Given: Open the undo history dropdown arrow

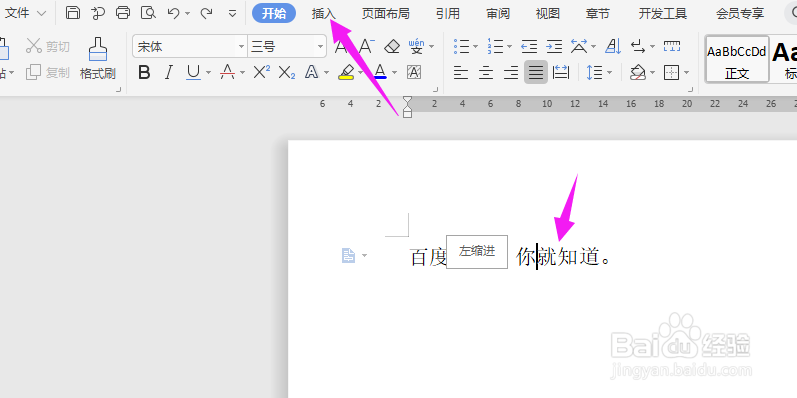Looking at the screenshot, I should [188, 14].
